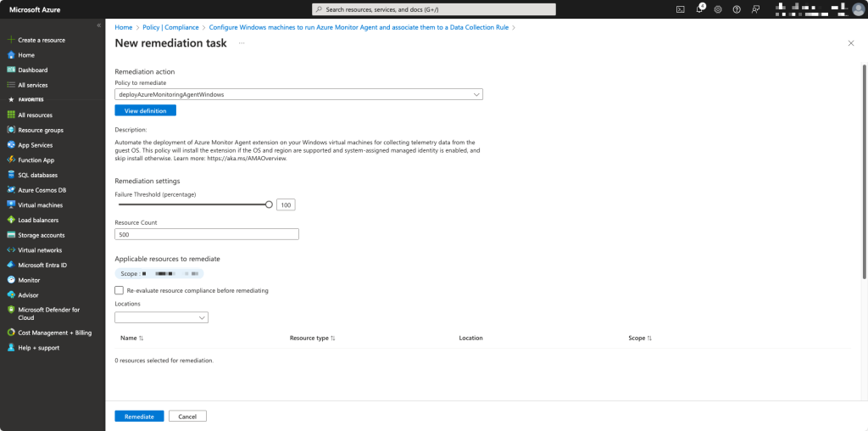Click the Home house icon in sidebar
This screenshot has width=868, height=431.
pyautogui.click(x=10, y=55)
